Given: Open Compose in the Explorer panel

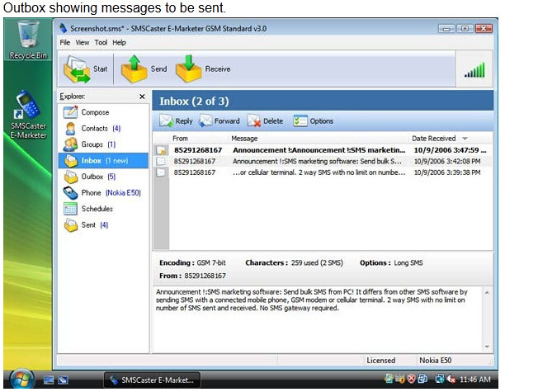Looking at the screenshot, I should (x=94, y=112).
